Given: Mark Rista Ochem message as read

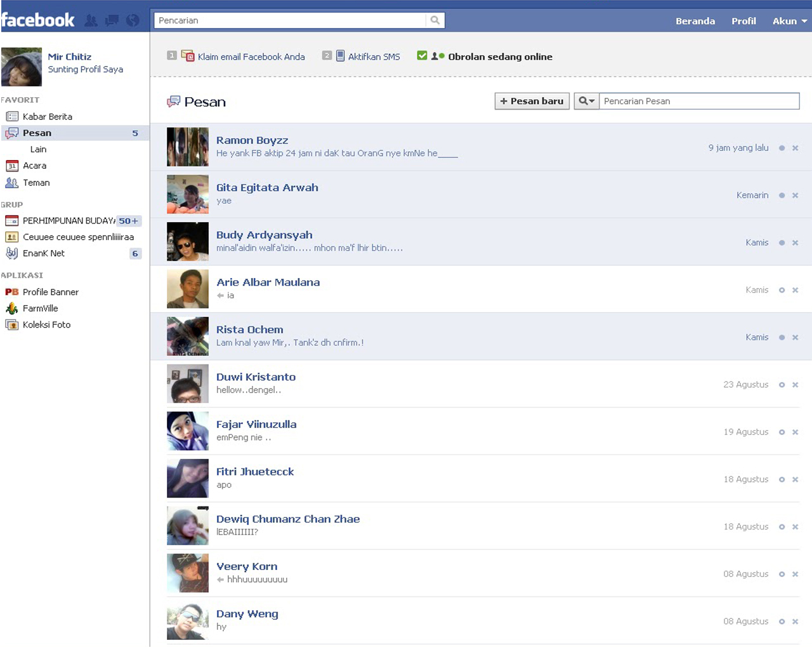Looking at the screenshot, I should [x=782, y=337].
